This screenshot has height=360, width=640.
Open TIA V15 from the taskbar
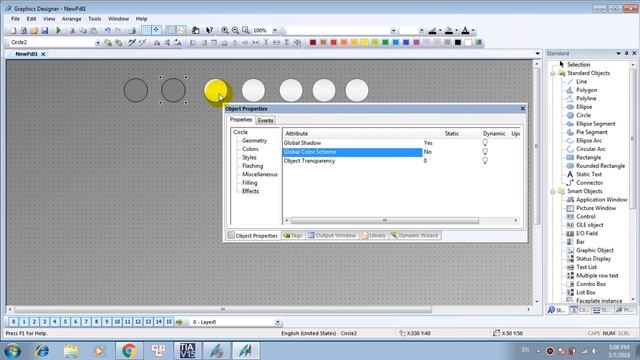pyautogui.click(x=187, y=351)
